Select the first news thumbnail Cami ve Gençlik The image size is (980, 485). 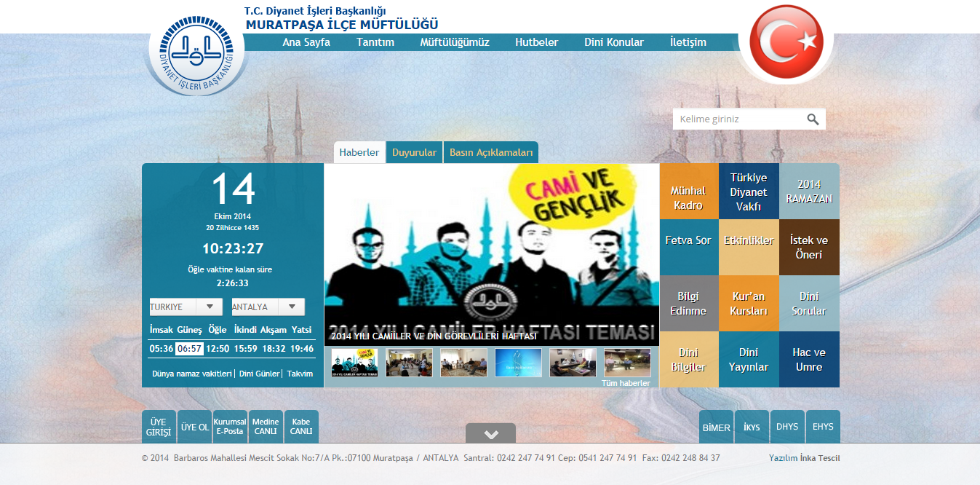point(354,362)
